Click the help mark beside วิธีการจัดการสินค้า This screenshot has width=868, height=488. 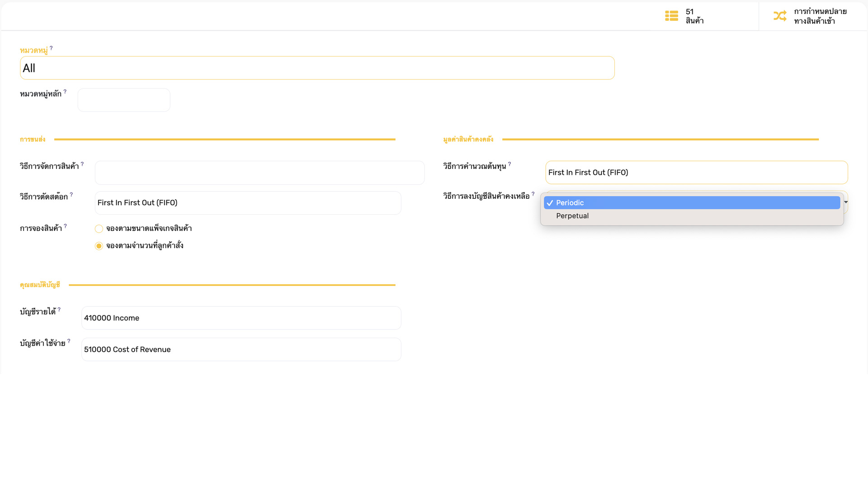(82, 164)
